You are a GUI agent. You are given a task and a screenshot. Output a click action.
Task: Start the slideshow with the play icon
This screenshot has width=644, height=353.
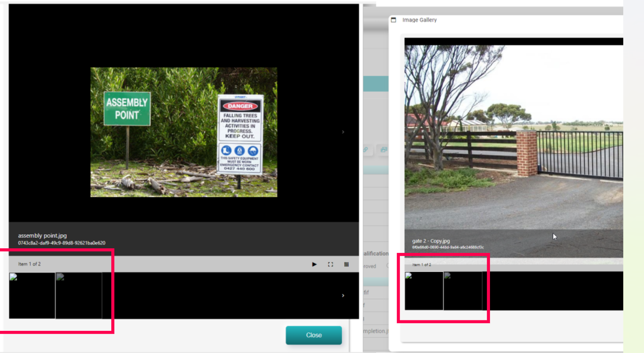point(314,264)
